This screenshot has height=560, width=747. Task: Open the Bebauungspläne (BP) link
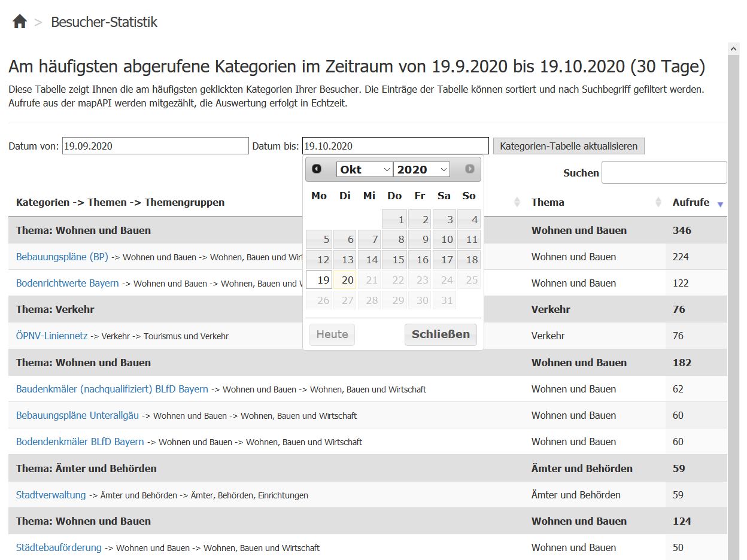[62, 257]
